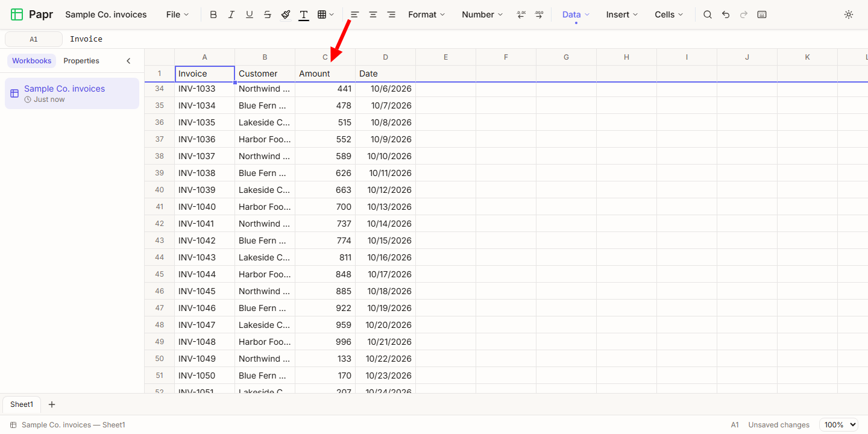Viewport: 868px width, 434px height.
Task: Select cell with date 10/15/2026
Action: pos(386,241)
